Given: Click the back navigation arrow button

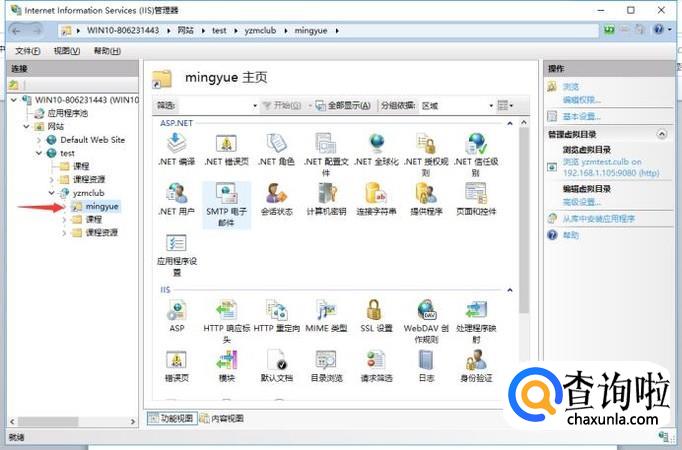Looking at the screenshot, I should [x=17, y=30].
